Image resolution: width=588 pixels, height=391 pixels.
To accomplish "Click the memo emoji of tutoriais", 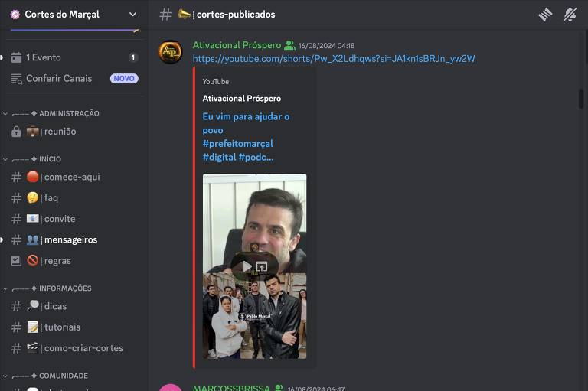I will click(x=33, y=327).
